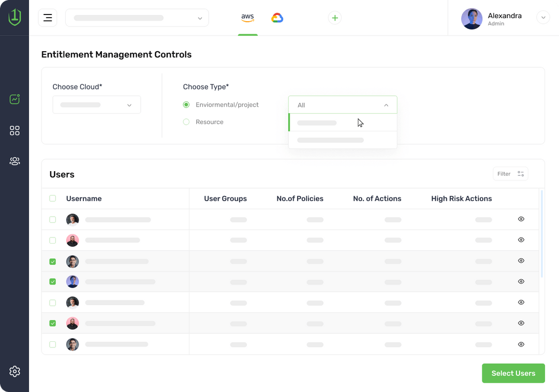559x392 pixels.
Task: Click the green plus add cloud icon
Action: 335,18
